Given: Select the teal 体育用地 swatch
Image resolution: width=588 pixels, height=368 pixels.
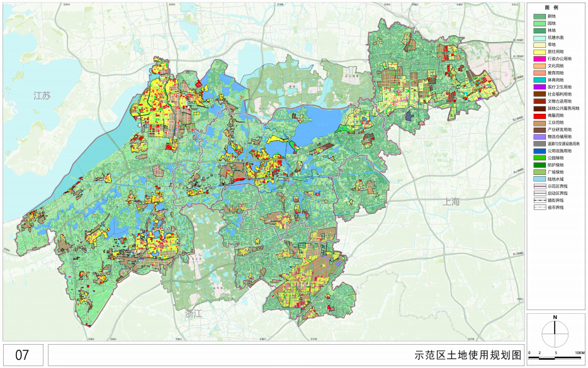Looking at the screenshot, I should pyautogui.click(x=540, y=80).
